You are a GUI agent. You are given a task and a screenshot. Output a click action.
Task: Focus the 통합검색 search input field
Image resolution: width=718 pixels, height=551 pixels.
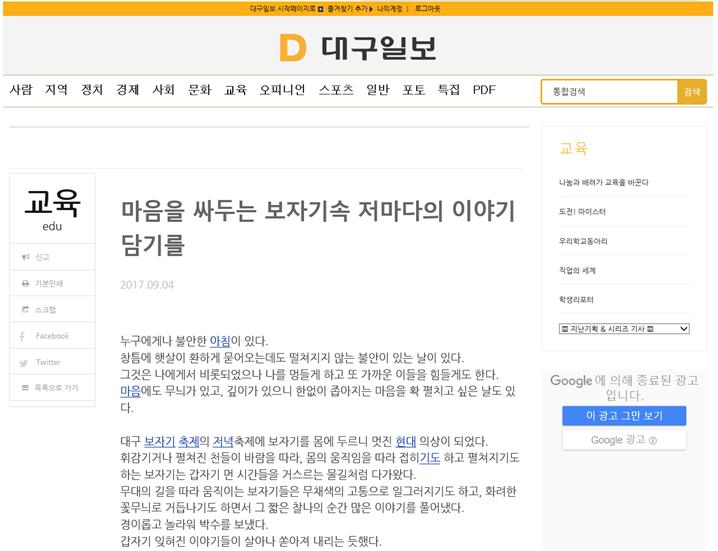(609, 91)
